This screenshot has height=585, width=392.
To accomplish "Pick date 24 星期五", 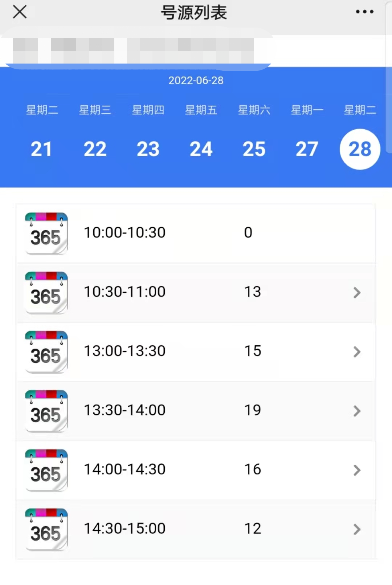I will [201, 149].
